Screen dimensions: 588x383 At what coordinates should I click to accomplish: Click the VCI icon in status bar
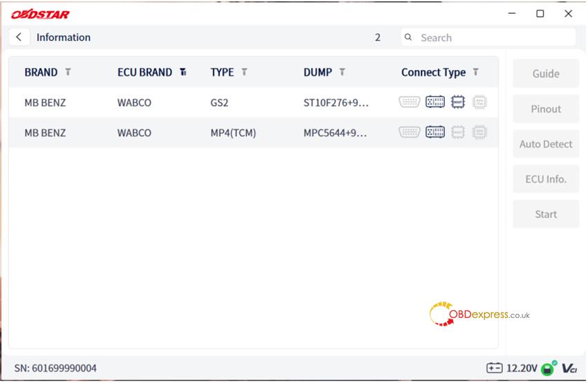[x=569, y=368]
